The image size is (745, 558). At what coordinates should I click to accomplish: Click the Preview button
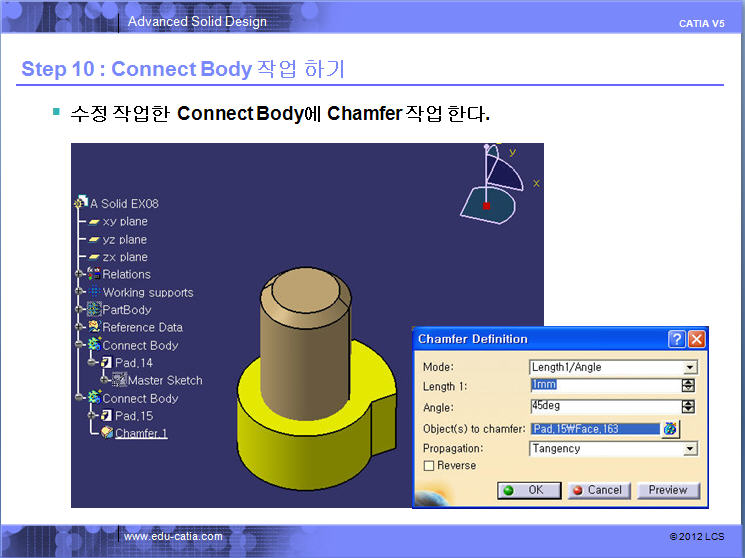(x=667, y=490)
